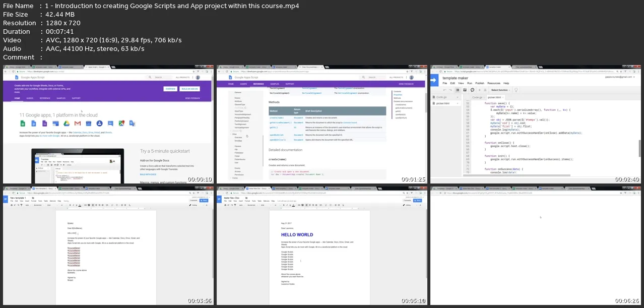Click the create(name) link in the Methods table
The height and width of the screenshot is (308, 644).
[x=277, y=117]
